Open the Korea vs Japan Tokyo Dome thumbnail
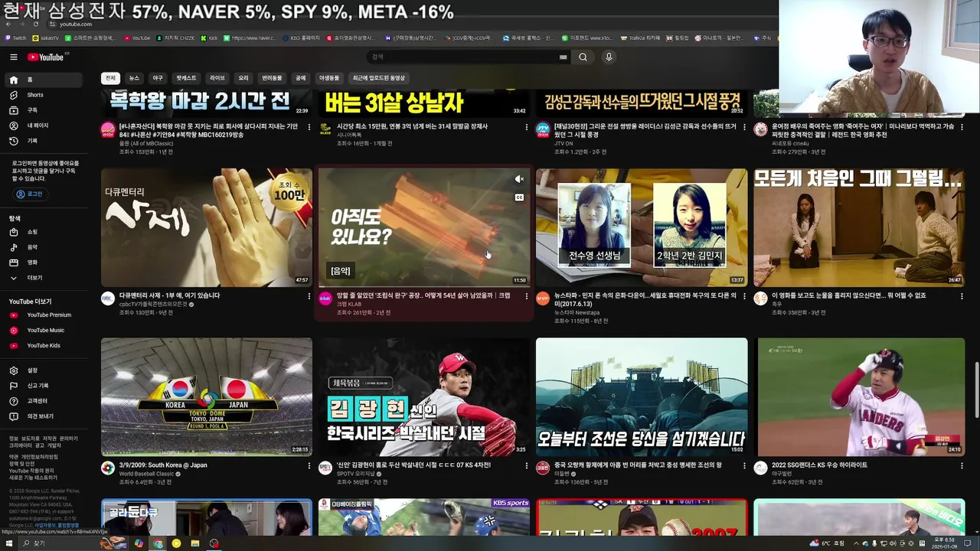980x551 pixels. tap(207, 397)
